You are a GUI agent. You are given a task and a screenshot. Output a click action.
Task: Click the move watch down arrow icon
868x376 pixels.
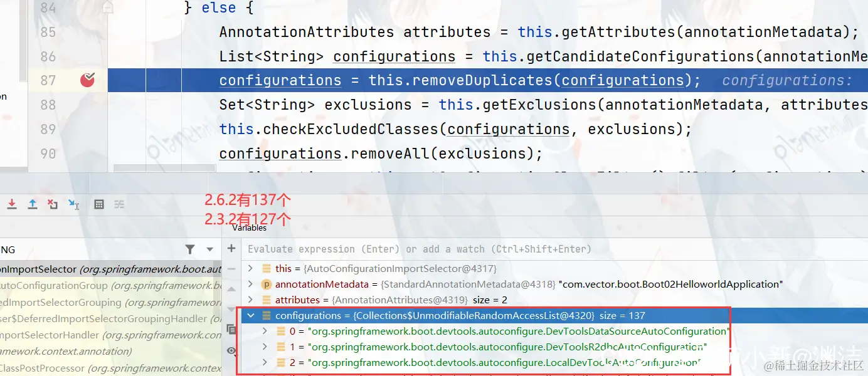pyautogui.click(x=231, y=309)
